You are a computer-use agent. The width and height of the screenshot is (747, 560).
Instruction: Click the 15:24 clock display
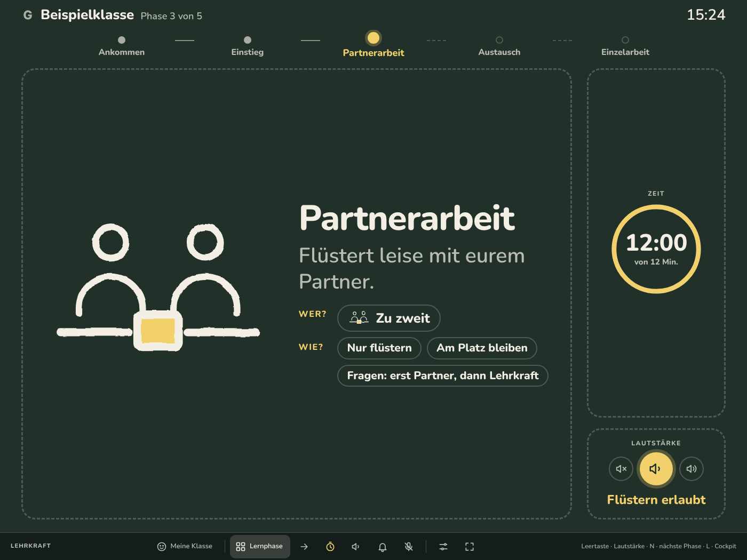point(706,15)
